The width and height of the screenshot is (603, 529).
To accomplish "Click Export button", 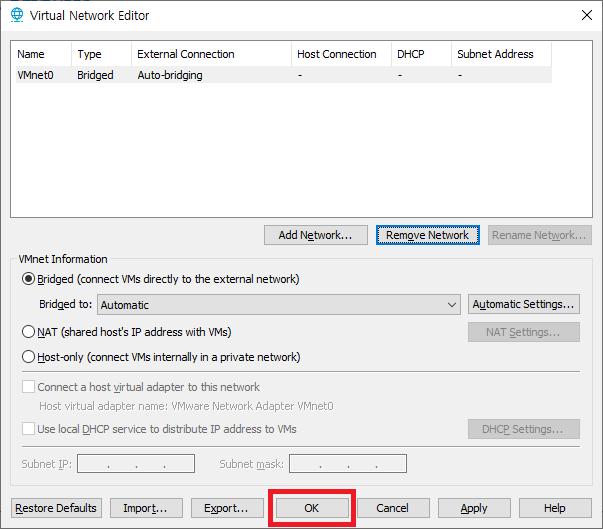I will 227,508.
